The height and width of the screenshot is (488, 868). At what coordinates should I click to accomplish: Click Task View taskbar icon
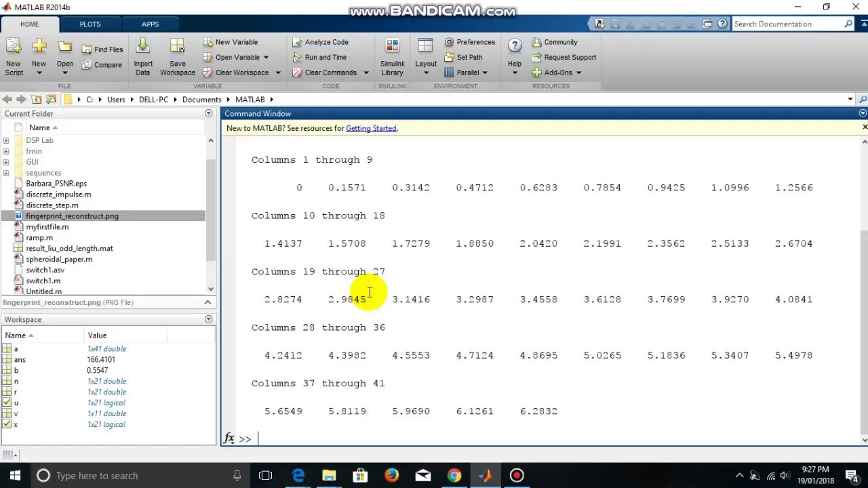point(265,476)
